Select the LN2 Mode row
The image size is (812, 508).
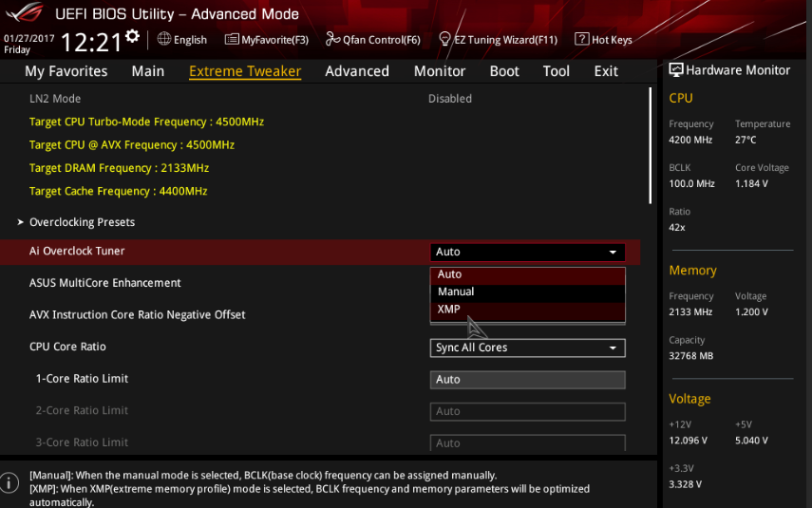click(55, 99)
